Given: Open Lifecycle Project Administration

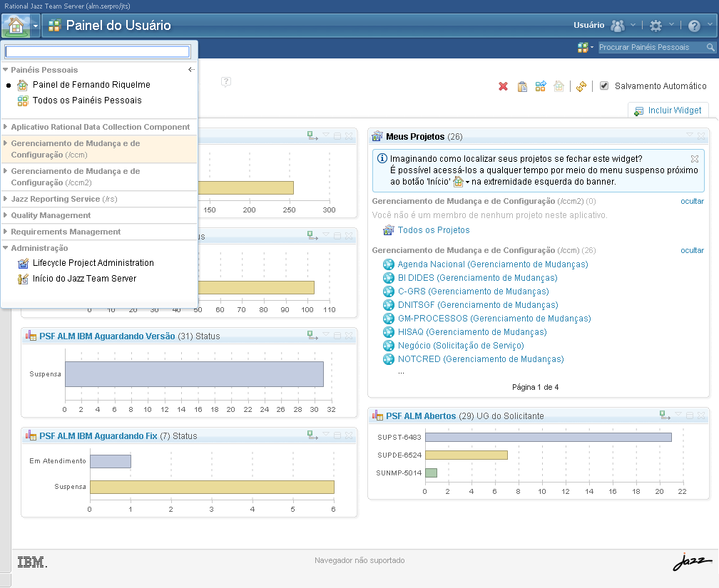Looking at the screenshot, I should [93, 263].
